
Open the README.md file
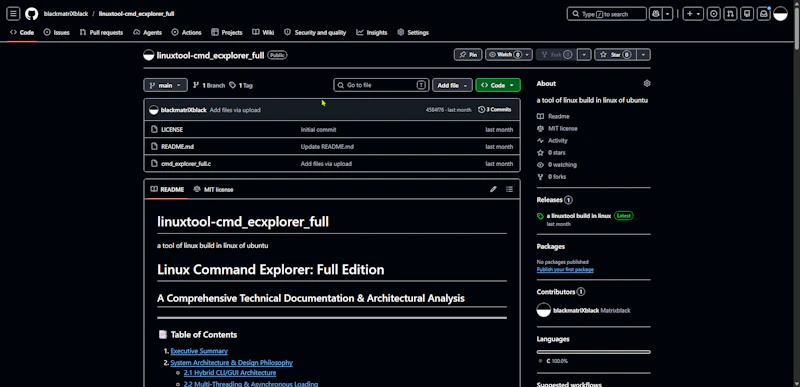point(178,146)
